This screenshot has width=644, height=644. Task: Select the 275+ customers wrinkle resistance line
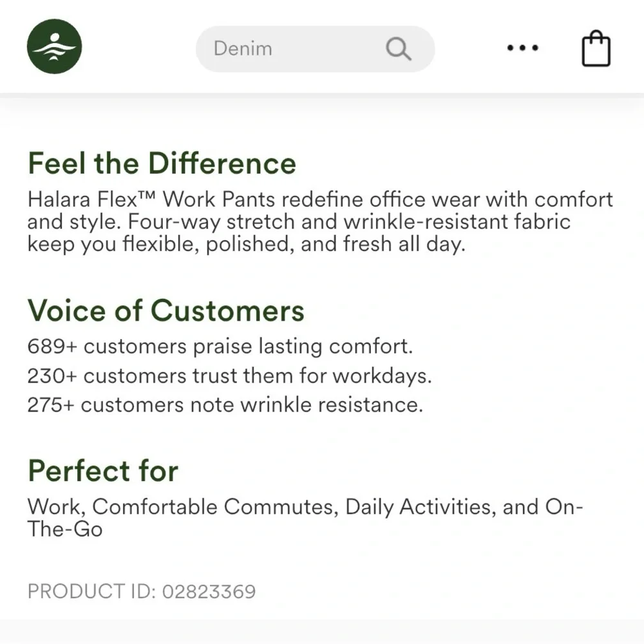[x=225, y=404]
